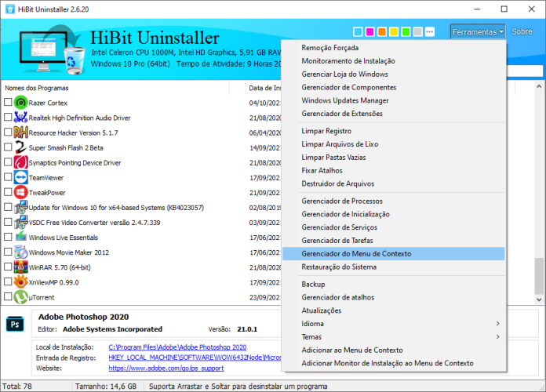Open the HKEY_LOCAL_MACHINE registry link
Screen dimensions: 546x392
click(x=195, y=358)
